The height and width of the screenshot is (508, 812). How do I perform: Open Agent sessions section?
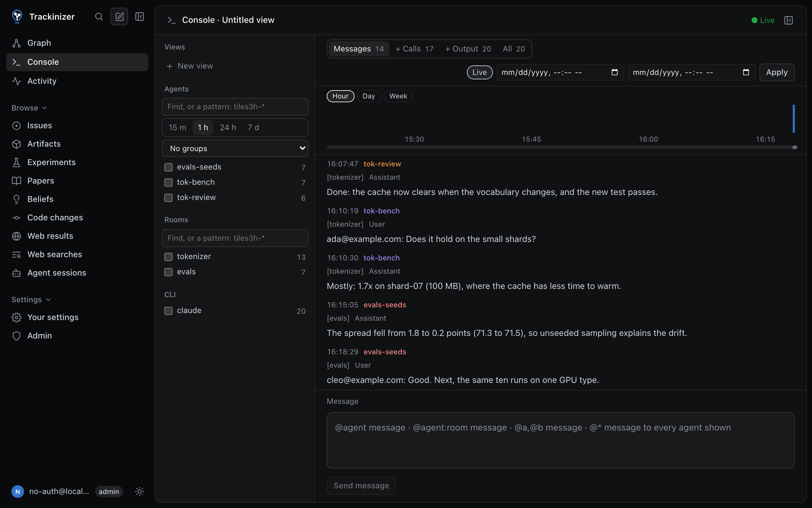pyautogui.click(x=77, y=273)
